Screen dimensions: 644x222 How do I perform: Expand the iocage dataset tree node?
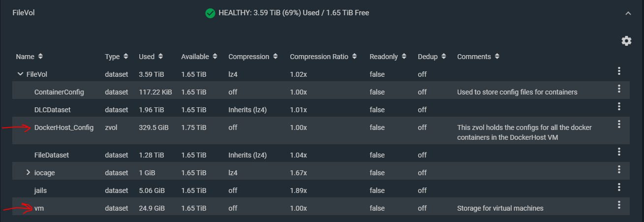click(29, 172)
